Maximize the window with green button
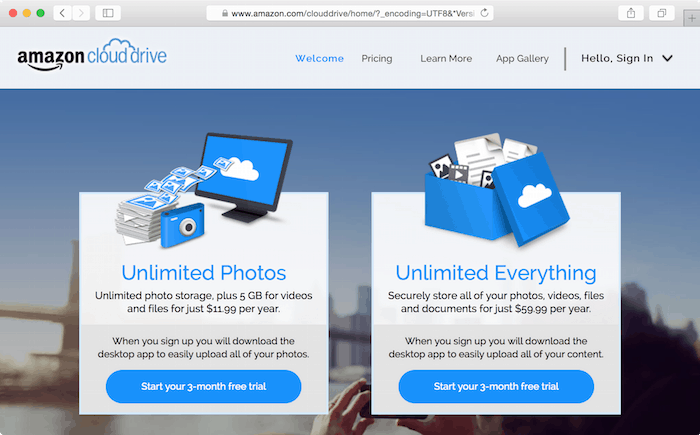The width and height of the screenshot is (700, 435). click(x=41, y=13)
